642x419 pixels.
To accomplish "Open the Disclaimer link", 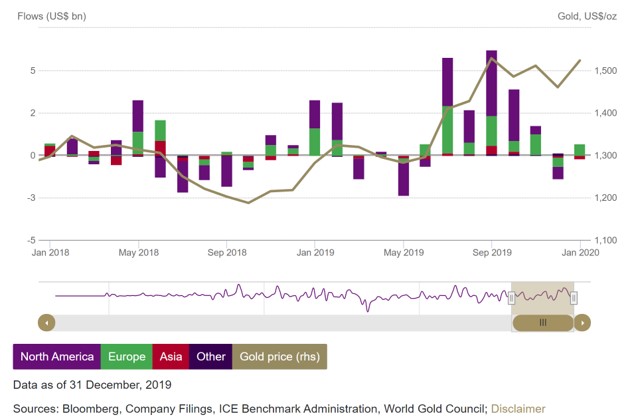I will (518, 409).
